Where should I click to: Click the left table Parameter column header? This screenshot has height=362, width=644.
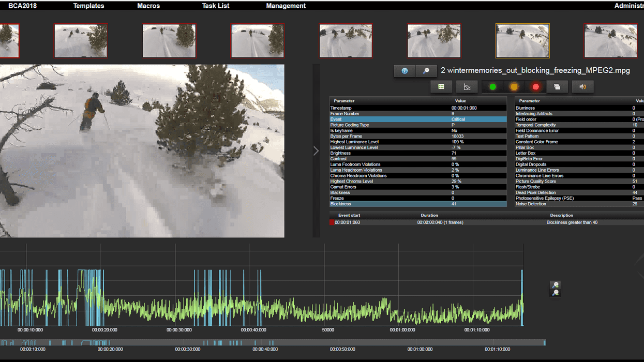345,101
